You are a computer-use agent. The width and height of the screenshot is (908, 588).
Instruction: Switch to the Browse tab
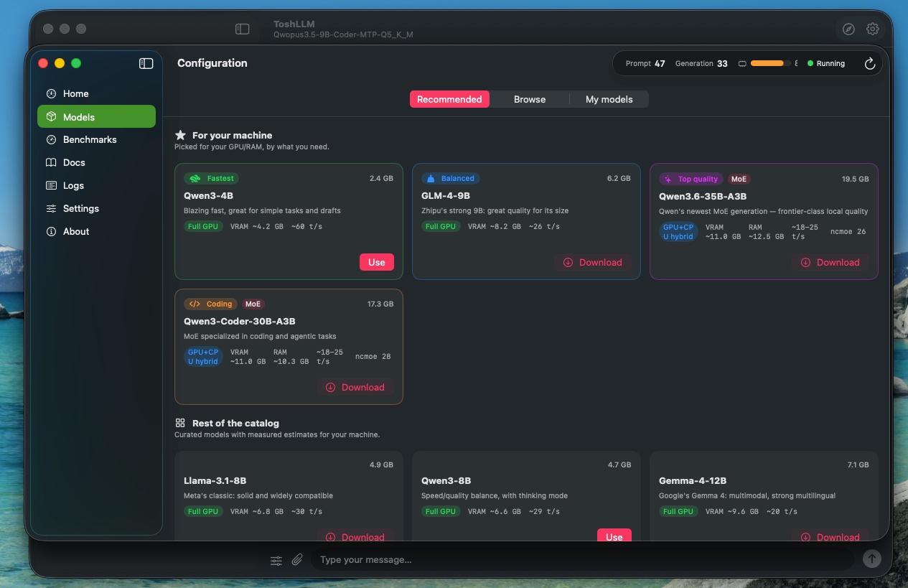[x=530, y=99]
